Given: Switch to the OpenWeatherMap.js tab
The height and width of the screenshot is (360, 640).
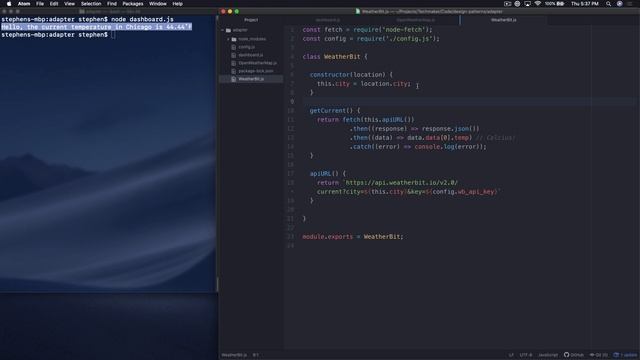Looking at the screenshot, I should coord(416,20).
